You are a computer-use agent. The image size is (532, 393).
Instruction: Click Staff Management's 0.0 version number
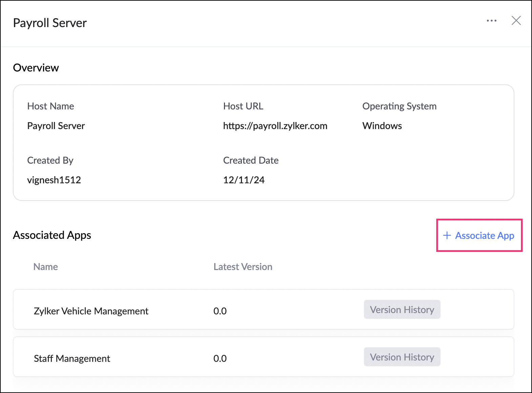coord(220,358)
